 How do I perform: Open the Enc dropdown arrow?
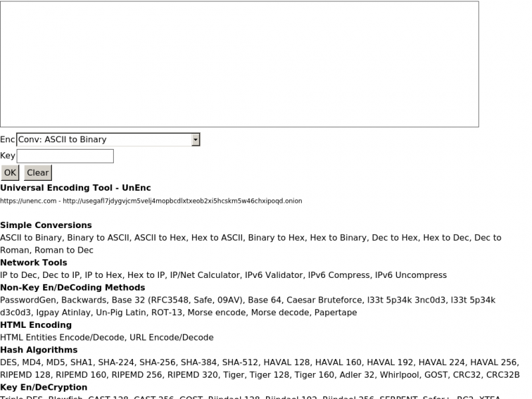[x=196, y=140]
